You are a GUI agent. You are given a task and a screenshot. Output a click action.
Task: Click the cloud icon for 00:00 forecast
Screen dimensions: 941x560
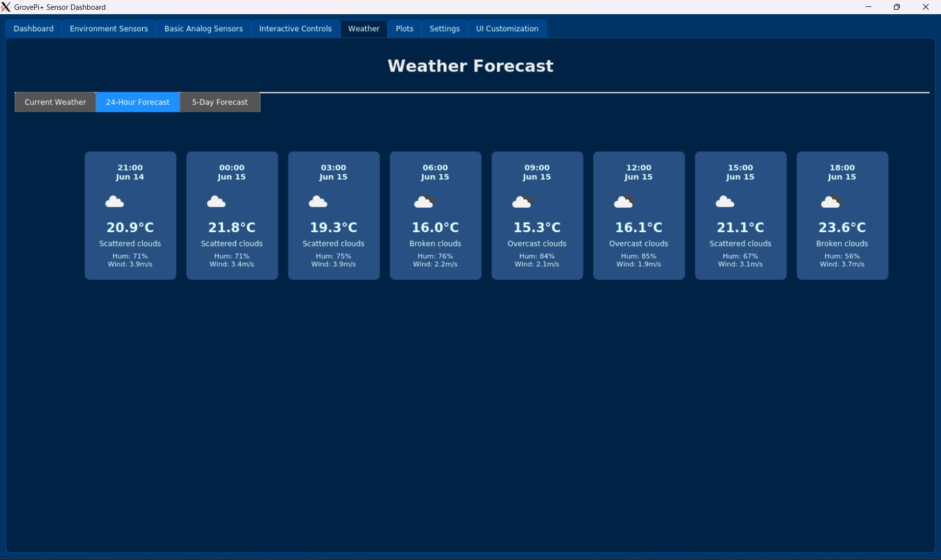pos(216,202)
